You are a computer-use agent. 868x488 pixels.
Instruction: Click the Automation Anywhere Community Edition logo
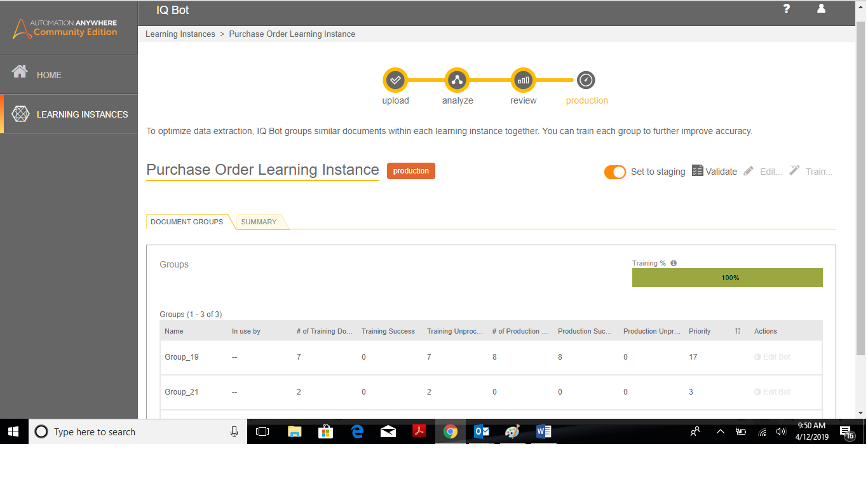point(65,28)
